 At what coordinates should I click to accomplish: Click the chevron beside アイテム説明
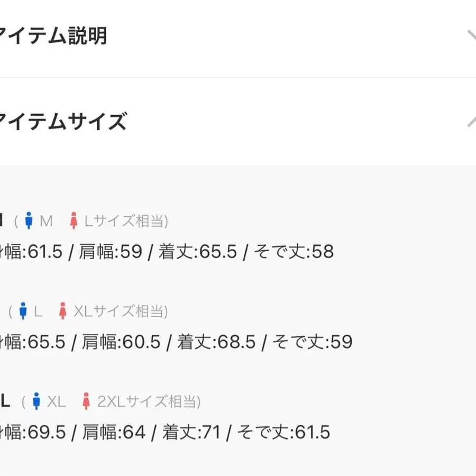point(471,36)
